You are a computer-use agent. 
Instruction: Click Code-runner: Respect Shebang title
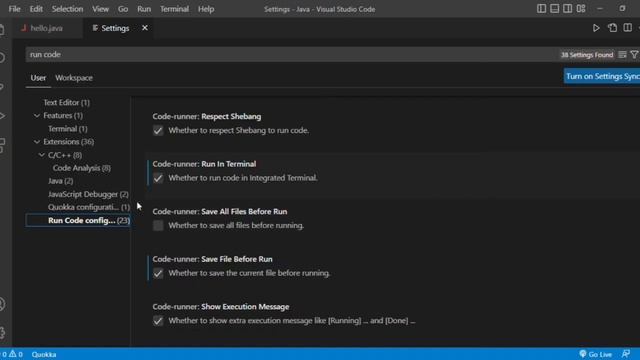coord(207,117)
